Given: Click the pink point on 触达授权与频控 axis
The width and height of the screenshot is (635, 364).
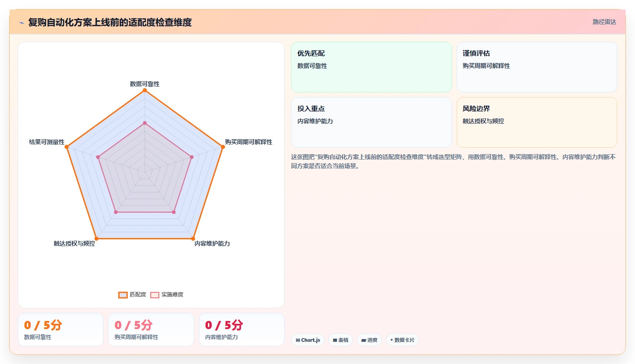Looking at the screenshot, I should (x=116, y=212).
